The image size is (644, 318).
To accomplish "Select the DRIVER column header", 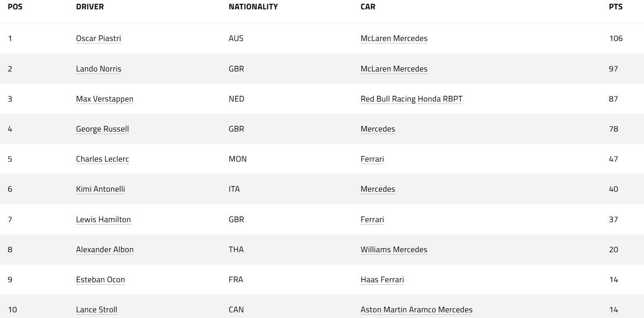I will [90, 7].
